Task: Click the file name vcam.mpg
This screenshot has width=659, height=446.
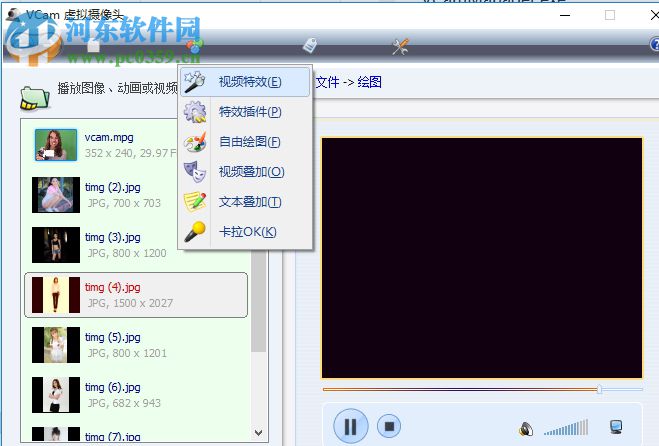Action: click(109, 137)
